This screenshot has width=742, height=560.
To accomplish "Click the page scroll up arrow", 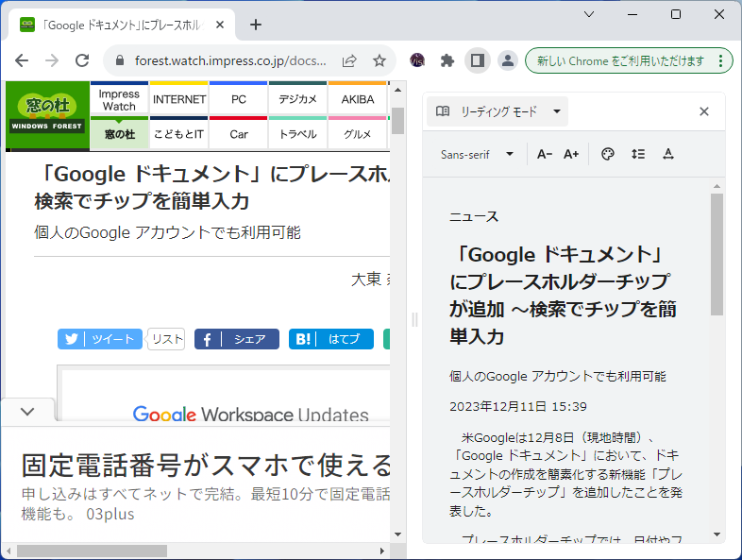I will pos(398,90).
